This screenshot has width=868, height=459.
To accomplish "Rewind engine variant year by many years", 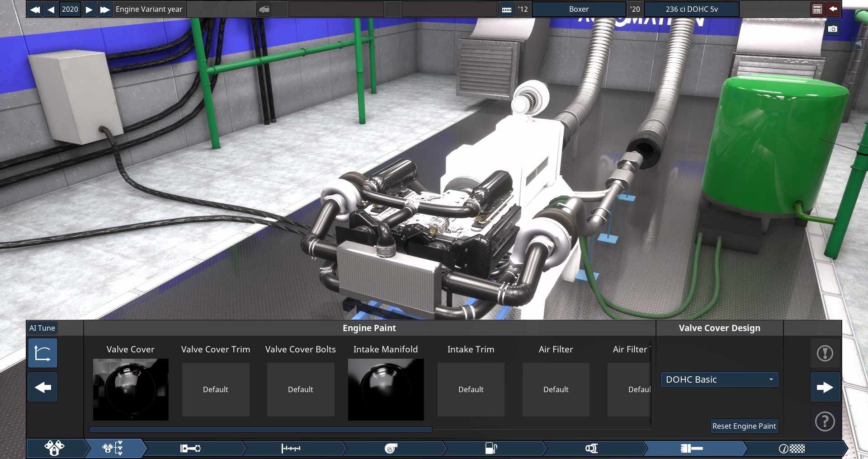I will 35,9.
